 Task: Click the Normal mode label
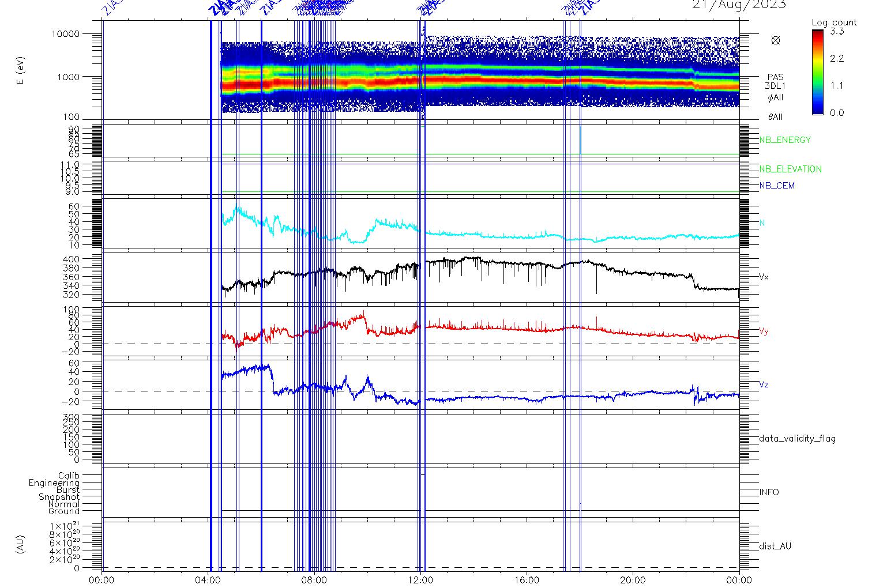[64, 504]
